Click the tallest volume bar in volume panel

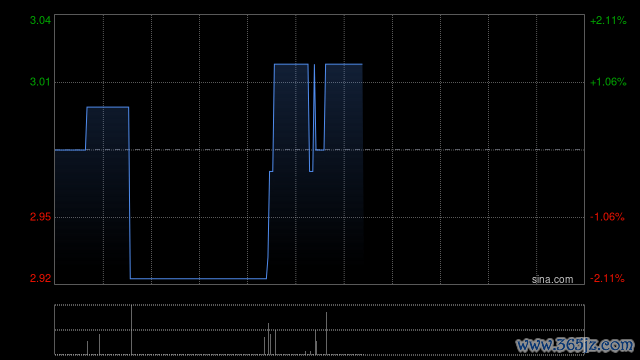pyautogui.click(x=131, y=330)
